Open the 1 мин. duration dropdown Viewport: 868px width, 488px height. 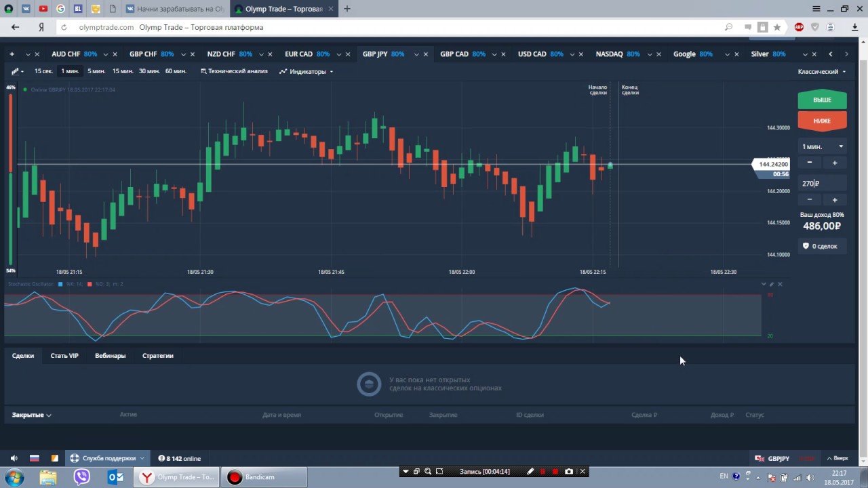click(x=822, y=146)
